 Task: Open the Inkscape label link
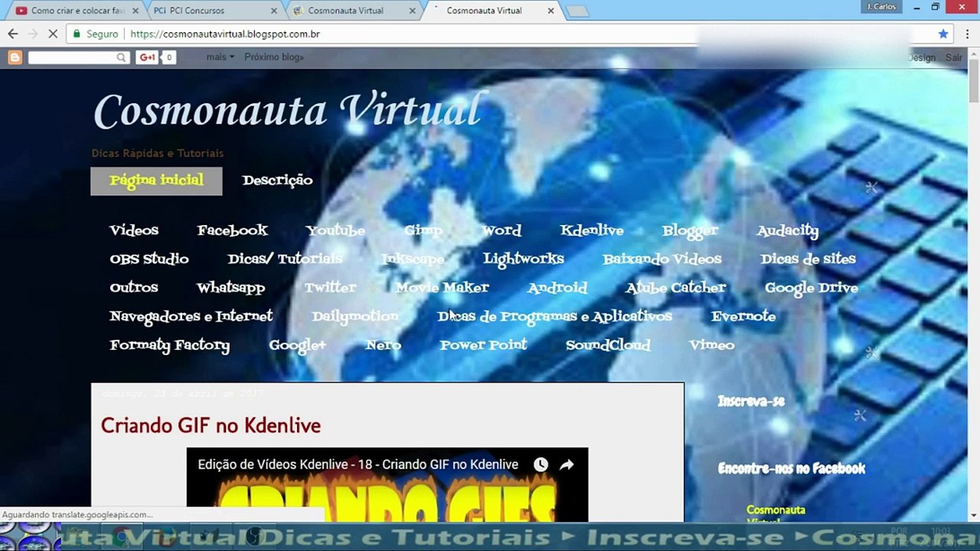[x=413, y=259]
